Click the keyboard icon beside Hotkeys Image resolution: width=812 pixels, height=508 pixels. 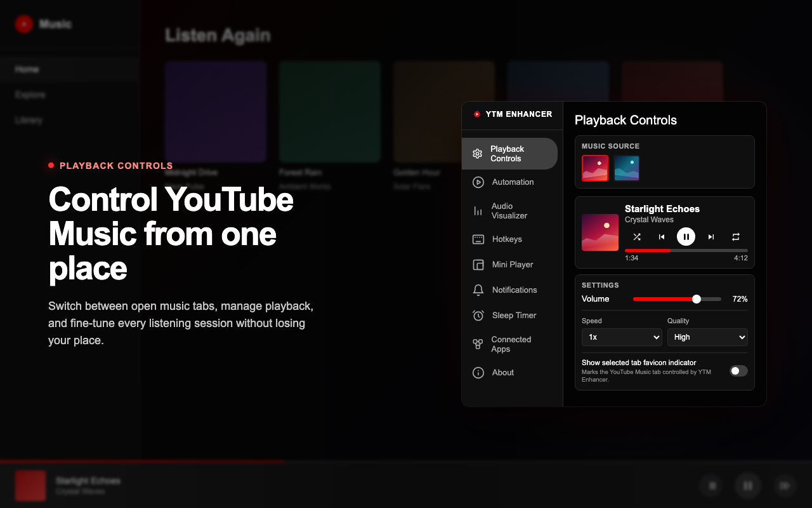(478, 239)
